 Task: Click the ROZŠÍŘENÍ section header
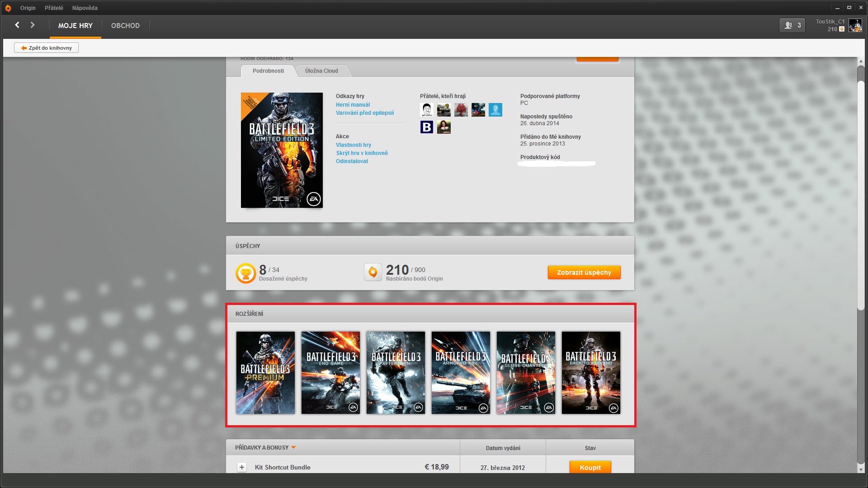tap(249, 314)
